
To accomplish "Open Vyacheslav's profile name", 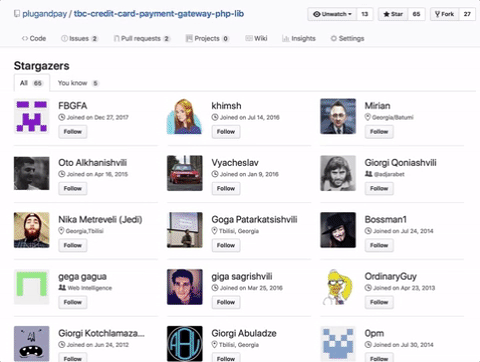I will point(235,163).
